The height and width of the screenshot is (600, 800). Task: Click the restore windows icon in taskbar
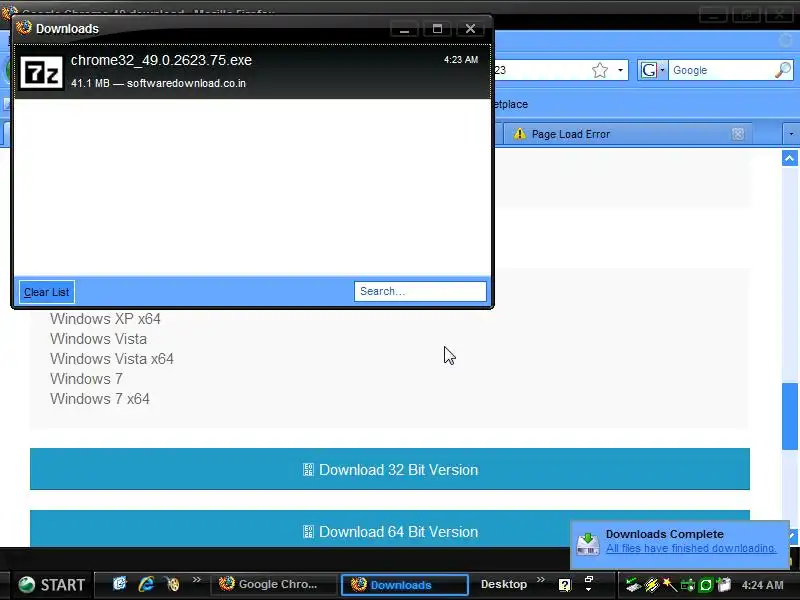tap(589, 580)
